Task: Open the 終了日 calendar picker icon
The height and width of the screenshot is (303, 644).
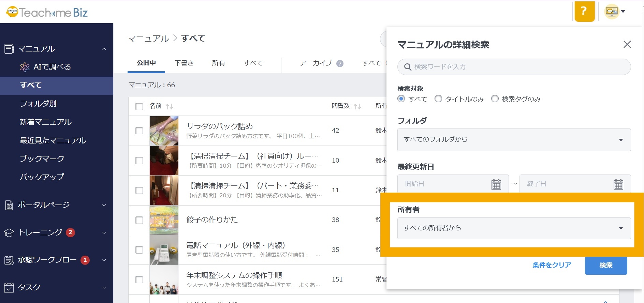Action: tap(618, 184)
